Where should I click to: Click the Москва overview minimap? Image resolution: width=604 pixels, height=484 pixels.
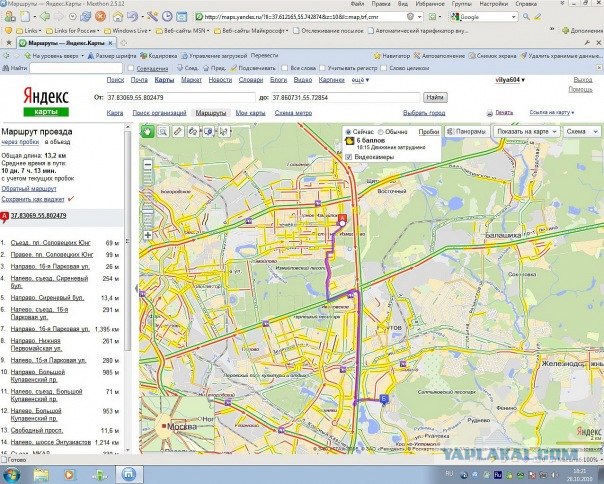tap(177, 424)
